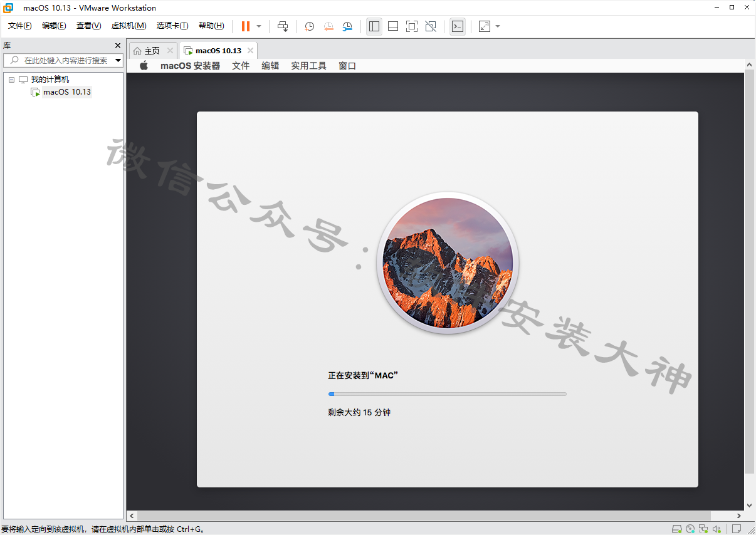The image size is (756, 535).
Task: Open the 文件(F) menu in VMware
Action: point(20,26)
